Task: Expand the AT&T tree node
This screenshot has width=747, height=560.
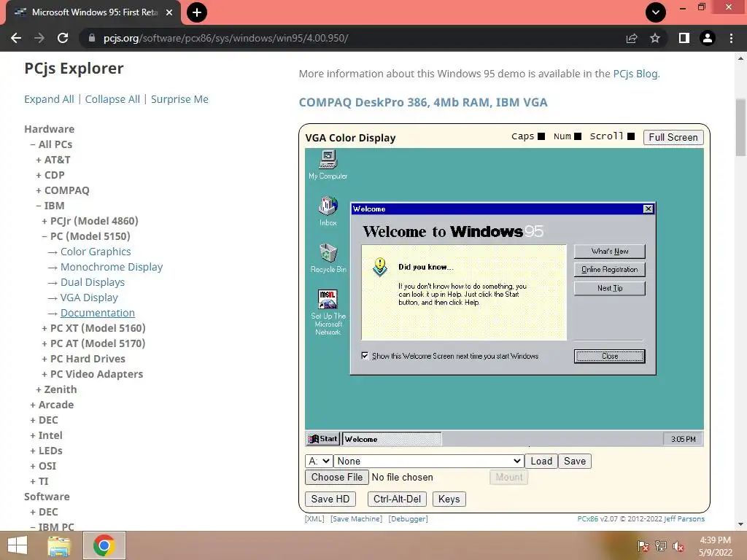Action: pos(53,160)
